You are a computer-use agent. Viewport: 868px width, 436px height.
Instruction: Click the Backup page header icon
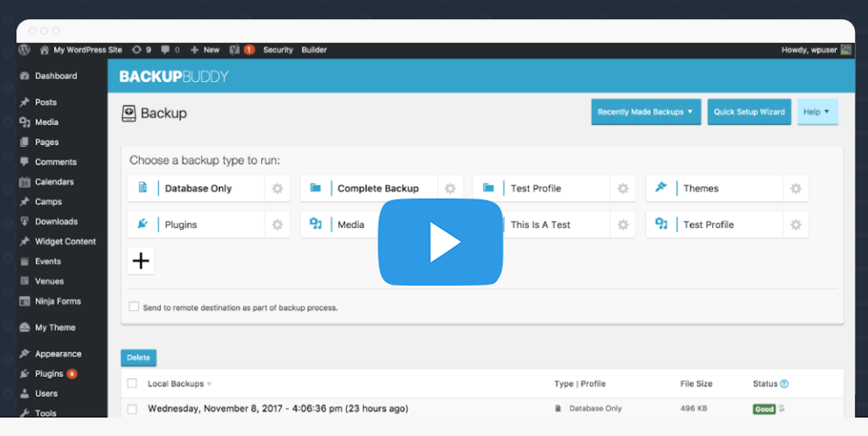[x=128, y=114]
